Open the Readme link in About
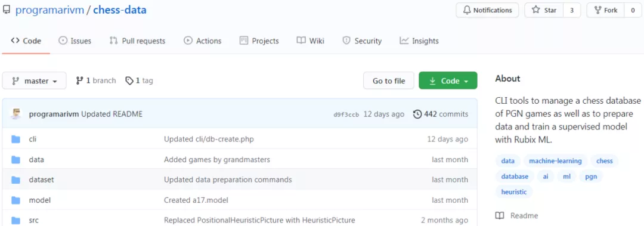 tap(517, 216)
